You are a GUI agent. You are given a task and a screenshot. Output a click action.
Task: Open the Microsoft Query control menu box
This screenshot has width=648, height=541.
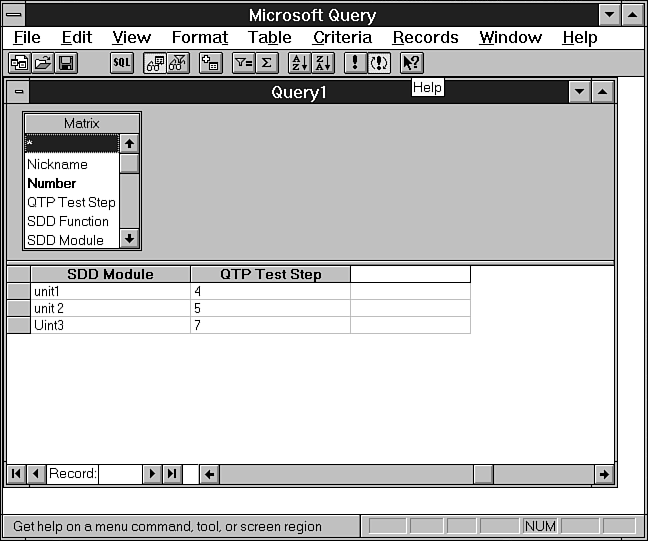pyautogui.click(x=14, y=15)
